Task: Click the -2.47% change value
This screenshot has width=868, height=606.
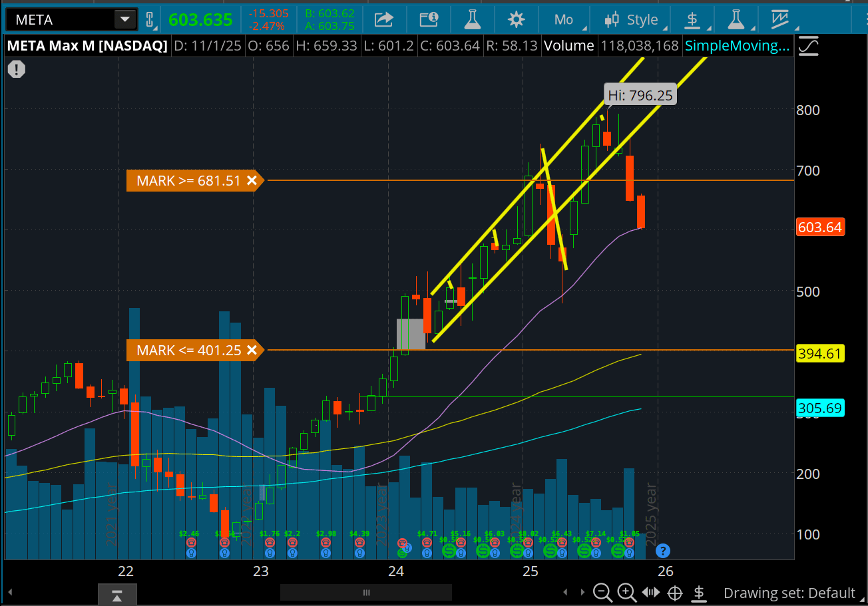Action: (267, 26)
